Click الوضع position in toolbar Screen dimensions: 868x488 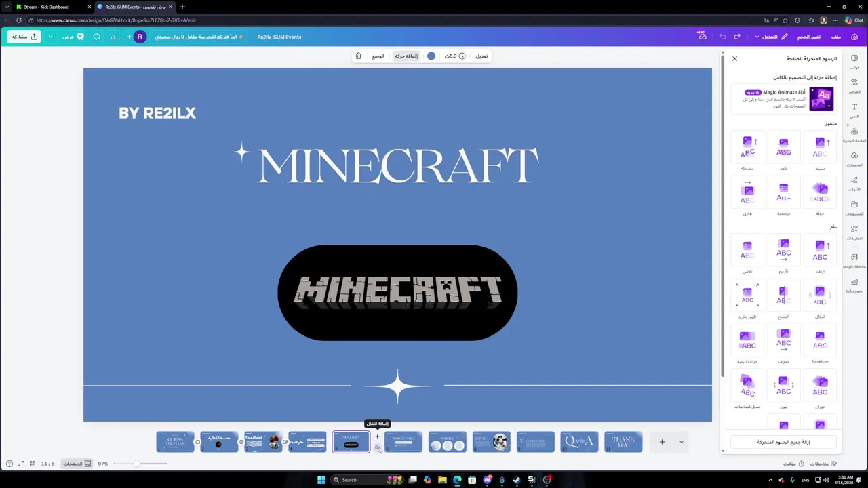378,56
